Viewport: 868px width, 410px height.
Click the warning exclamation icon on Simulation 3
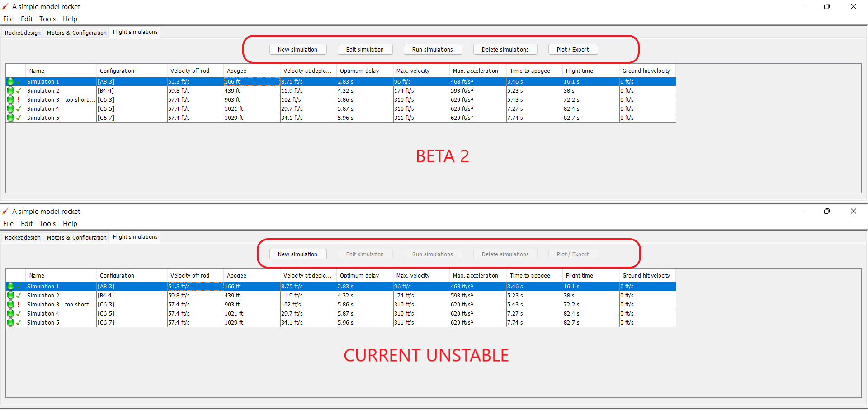(x=18, y=99)
